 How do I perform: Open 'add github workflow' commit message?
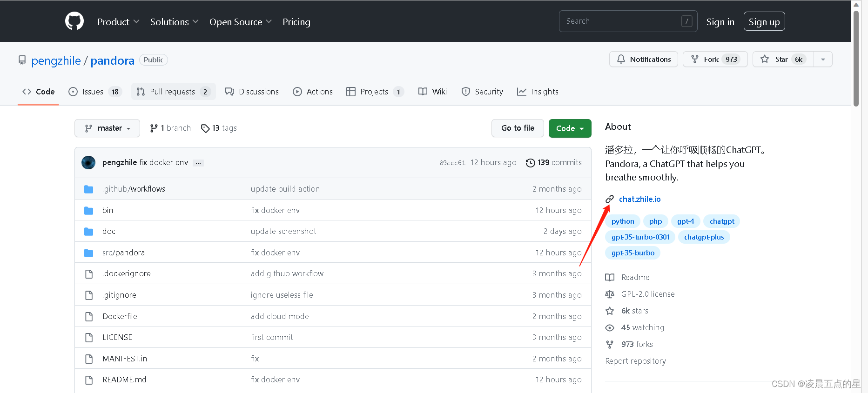coord(287,273)
